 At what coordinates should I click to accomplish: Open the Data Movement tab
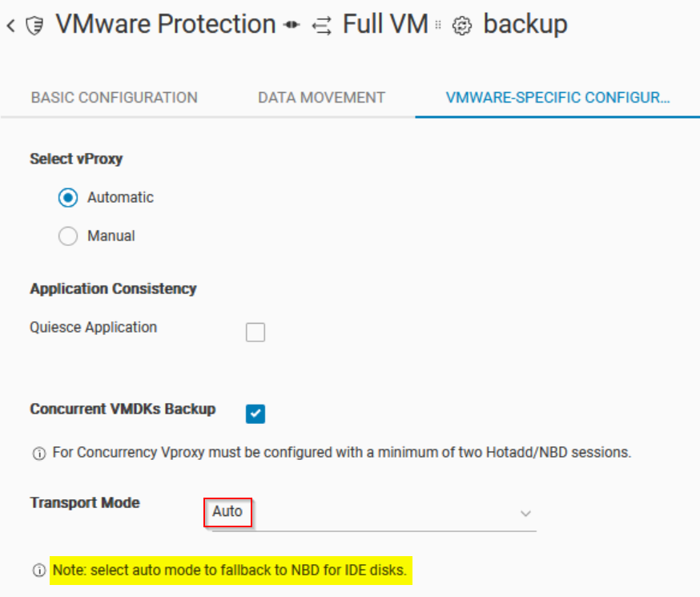point(321,98)
